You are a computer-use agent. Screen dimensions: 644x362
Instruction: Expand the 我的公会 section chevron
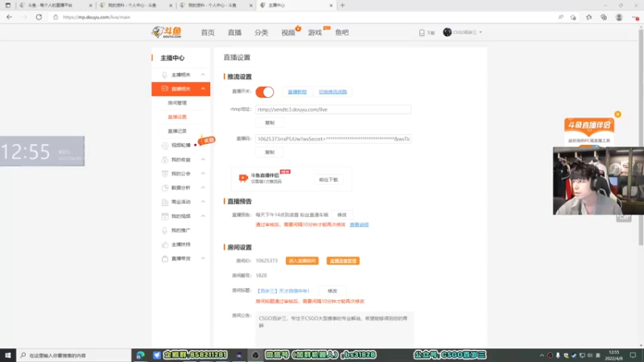pyautogui.click(x=203, y=174)
